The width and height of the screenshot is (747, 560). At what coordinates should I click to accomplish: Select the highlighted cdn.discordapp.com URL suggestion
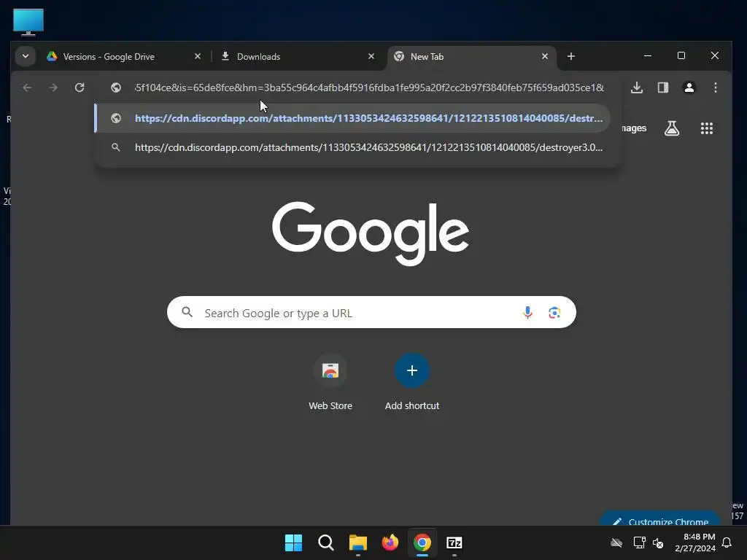tap(352, 118)
